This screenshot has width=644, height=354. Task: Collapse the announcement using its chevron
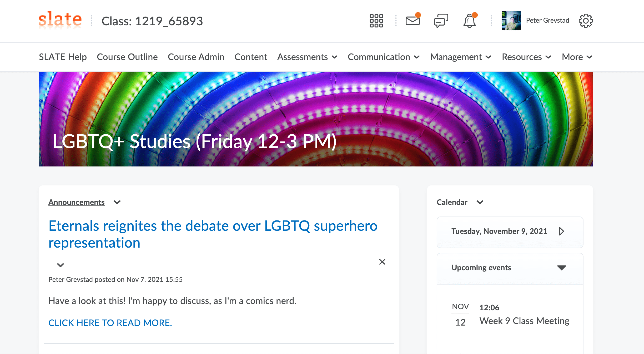coord(60,265)
